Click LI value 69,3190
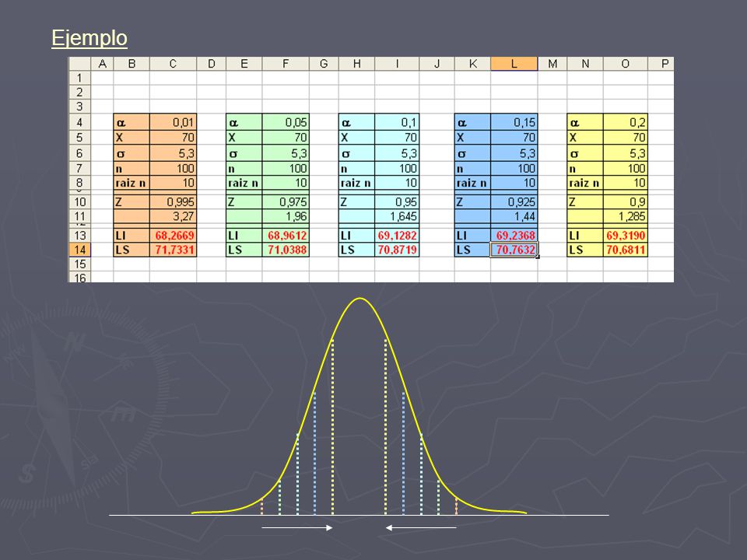Image resolution: width=747 pixels, height=560 pixels. 626,235
